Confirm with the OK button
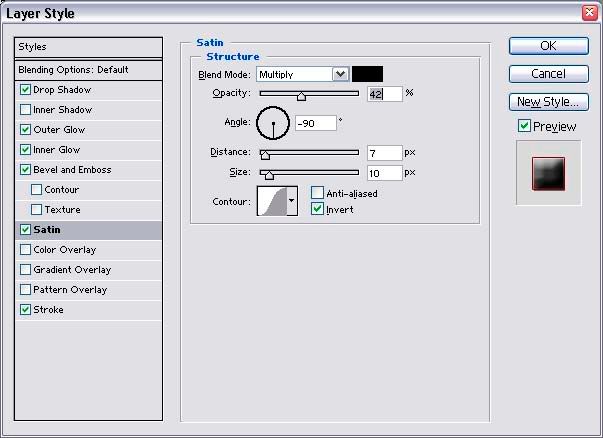The height and width of the screenshot is (438, 603). pos(549,46)
